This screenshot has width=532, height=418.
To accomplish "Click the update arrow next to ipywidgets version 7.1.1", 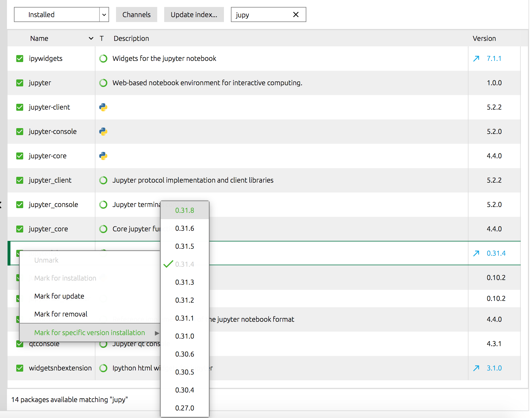I will pyautogui.click(x=476, y=58).
